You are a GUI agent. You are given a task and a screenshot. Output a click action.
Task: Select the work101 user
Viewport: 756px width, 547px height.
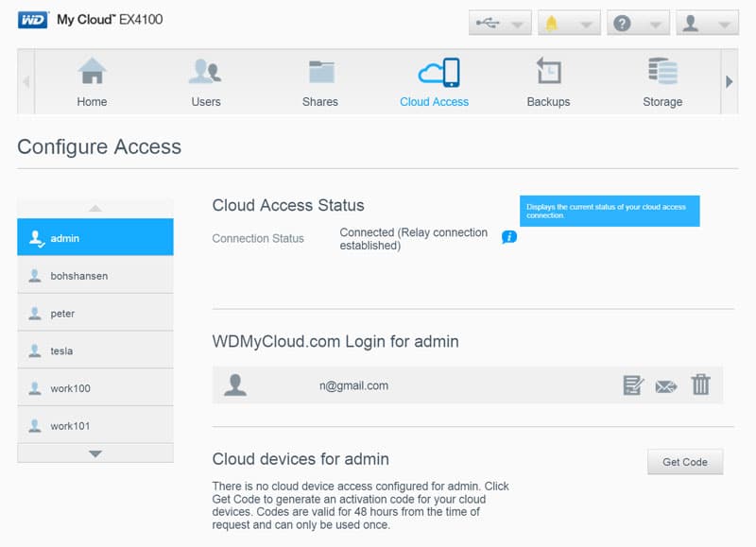pos(95,425)
